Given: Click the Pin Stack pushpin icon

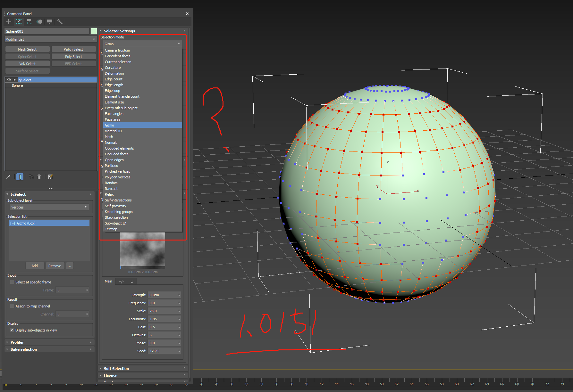Looking at the screenshot, I should pyautogui.click(x=8, y=177).
